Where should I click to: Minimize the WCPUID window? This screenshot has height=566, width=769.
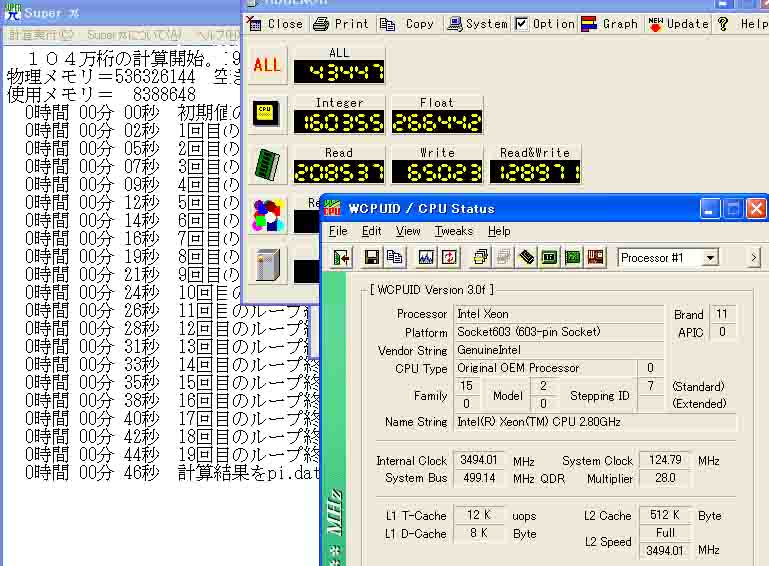point(709,208)
